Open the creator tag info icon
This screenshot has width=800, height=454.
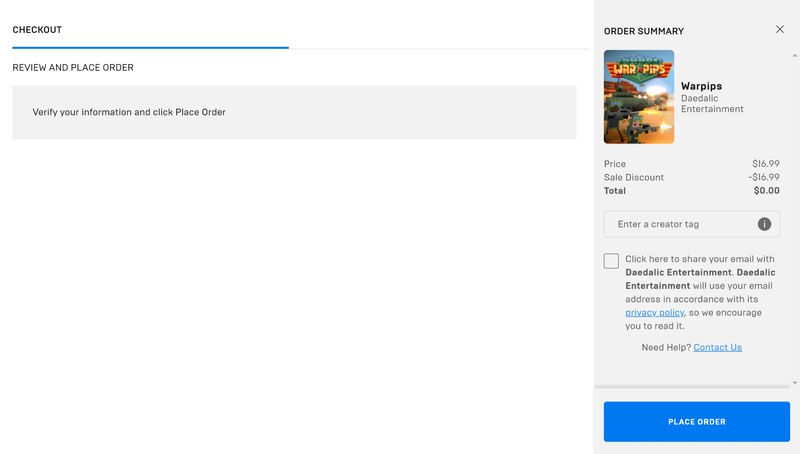(x=764, y=224)
